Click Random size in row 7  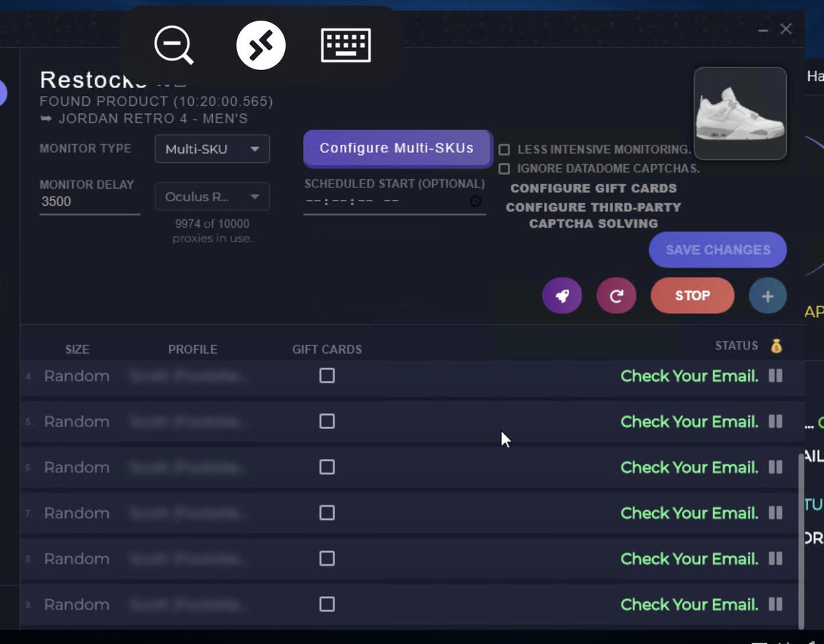tap(77, 513)
